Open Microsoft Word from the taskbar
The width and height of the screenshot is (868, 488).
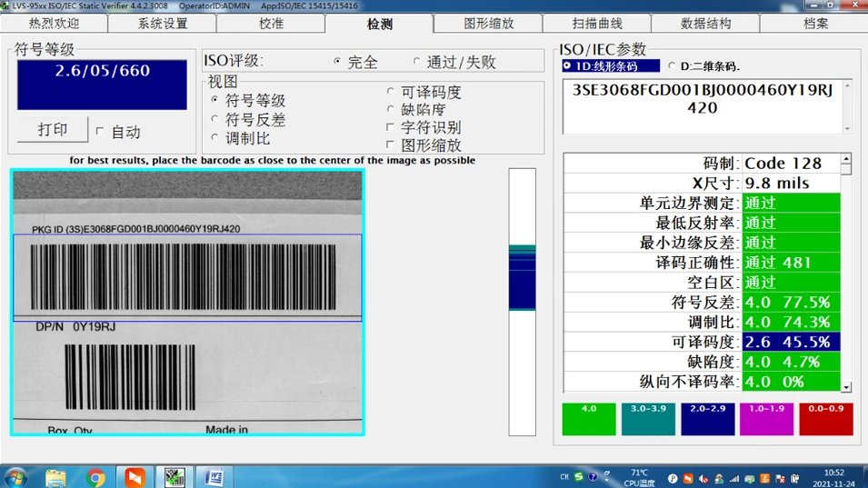(x=215, y=477)
